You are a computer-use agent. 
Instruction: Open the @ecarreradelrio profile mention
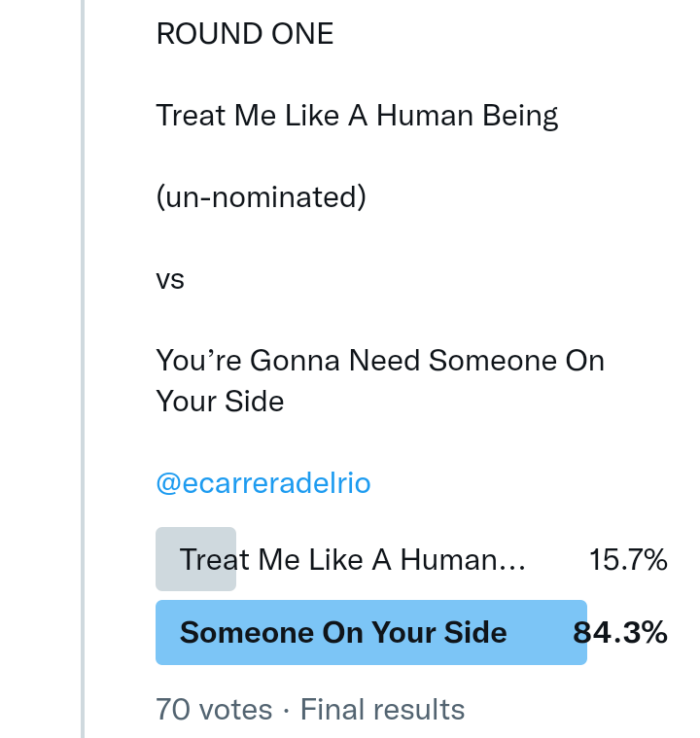click(262, 483)
